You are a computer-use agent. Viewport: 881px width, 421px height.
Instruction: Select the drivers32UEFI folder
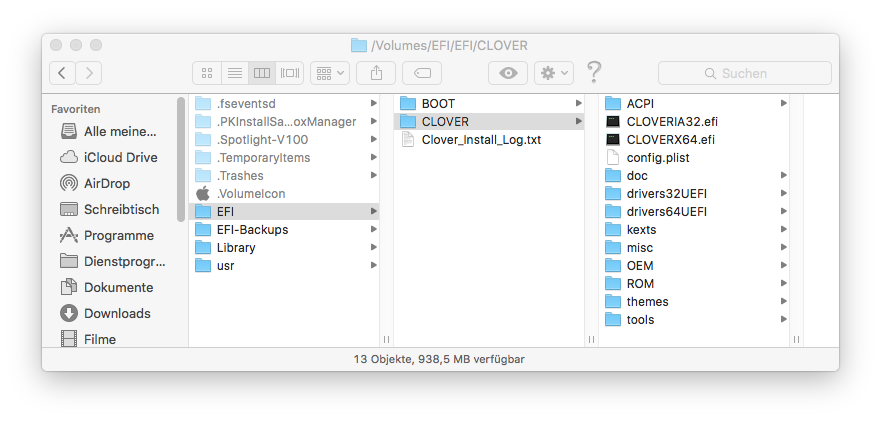(694, 193)
